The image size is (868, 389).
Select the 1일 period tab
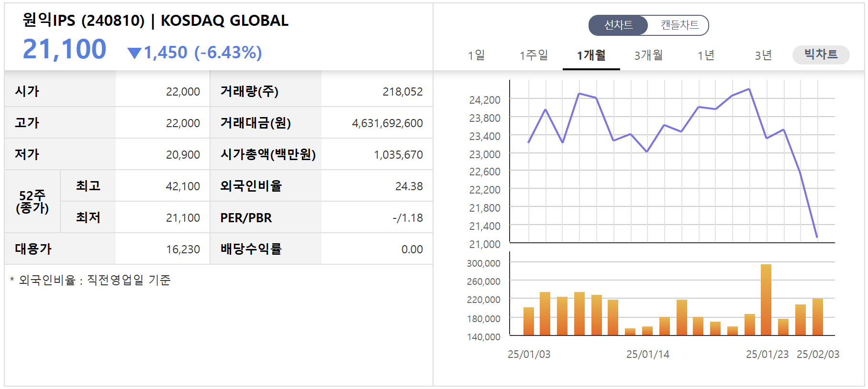tap(477, 55)
